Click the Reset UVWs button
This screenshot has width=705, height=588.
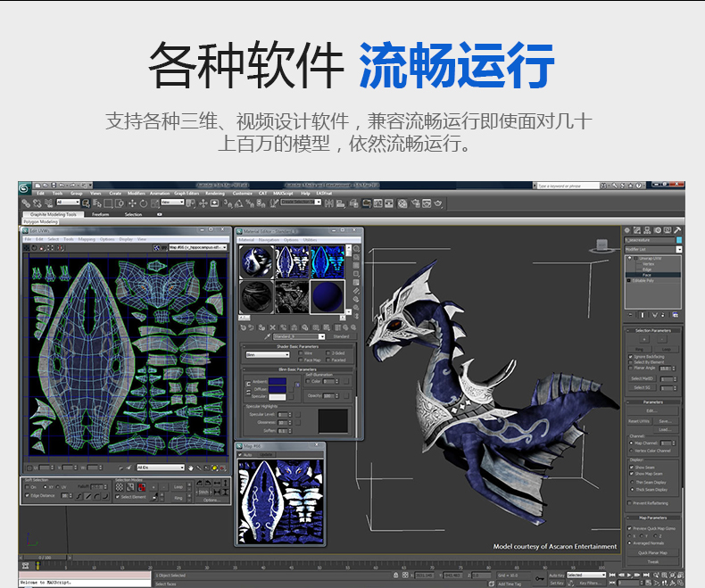coord(639,421)
